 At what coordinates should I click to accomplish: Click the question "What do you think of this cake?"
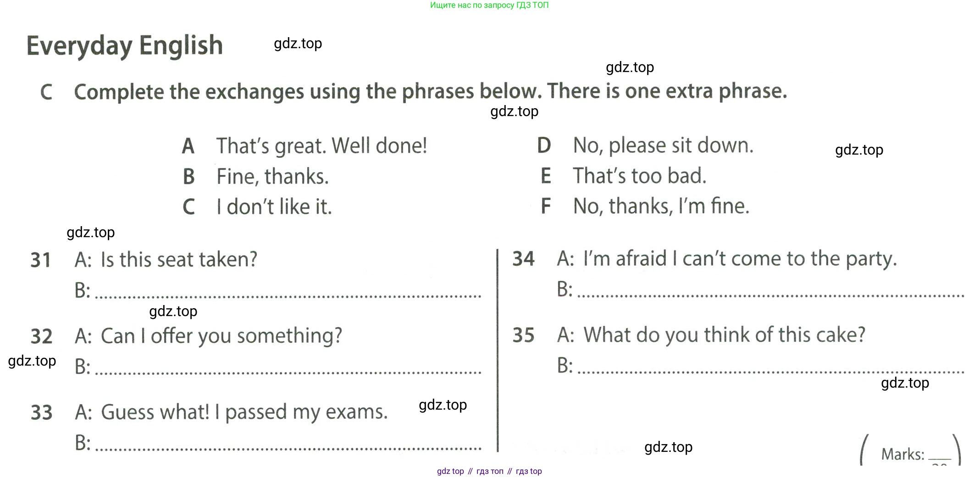click(724, 335)
